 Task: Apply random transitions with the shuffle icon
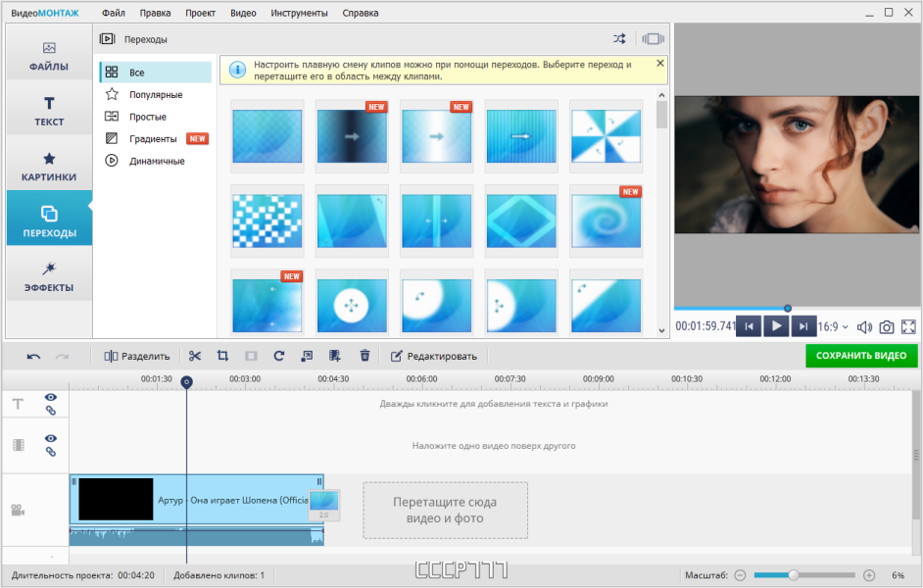click(619, 39)
